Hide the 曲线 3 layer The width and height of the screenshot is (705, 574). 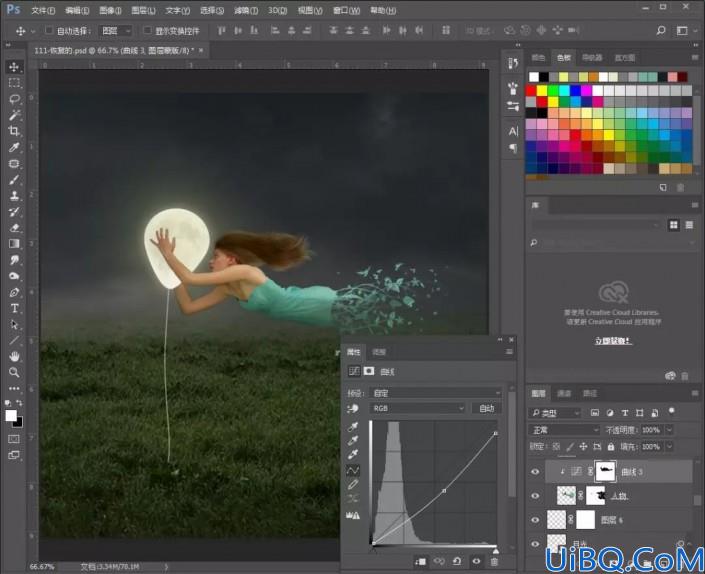pos(535,472)
